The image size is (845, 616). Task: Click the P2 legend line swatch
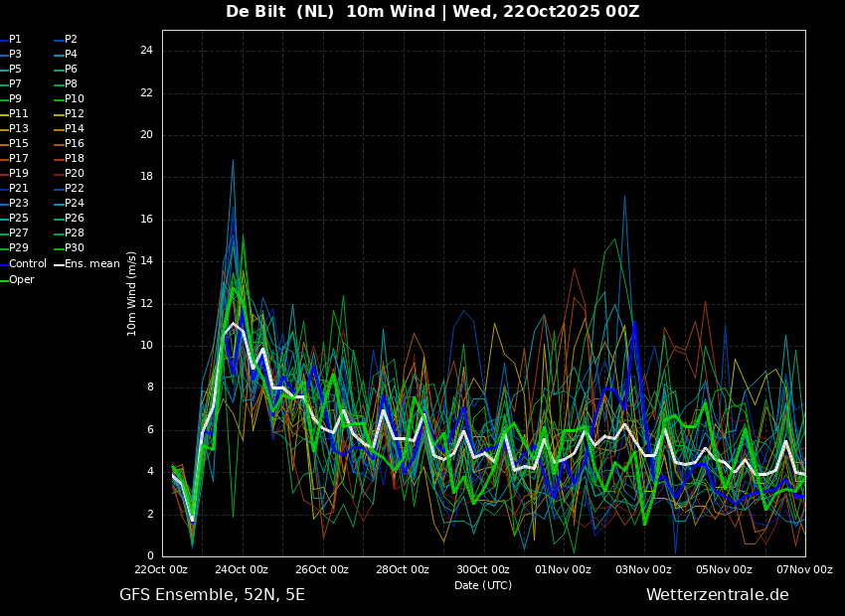click(x=59, y=40)
